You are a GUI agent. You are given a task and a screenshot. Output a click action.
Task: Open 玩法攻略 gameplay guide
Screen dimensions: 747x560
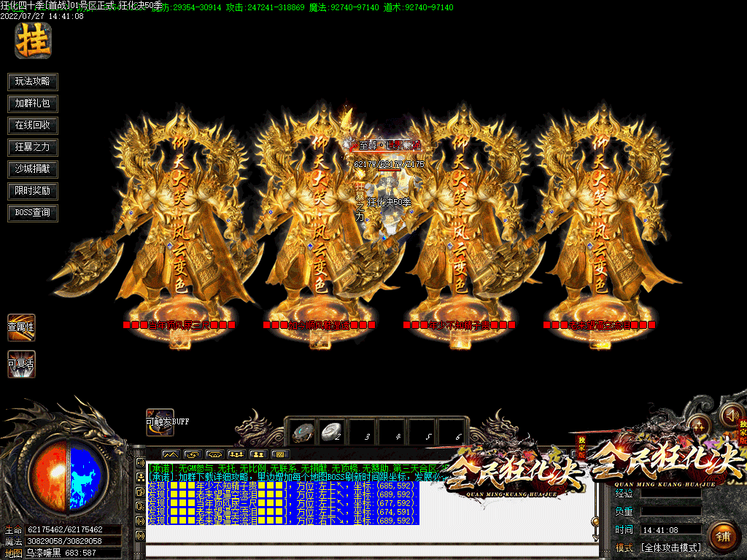(x=33, y=82)
